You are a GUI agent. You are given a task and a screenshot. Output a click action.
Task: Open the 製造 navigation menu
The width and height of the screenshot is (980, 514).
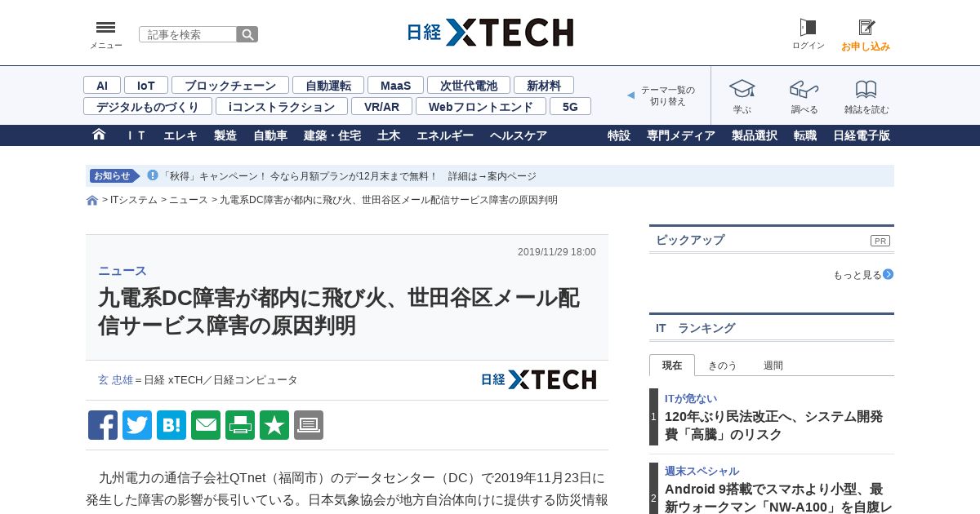(x=225, y=135)
